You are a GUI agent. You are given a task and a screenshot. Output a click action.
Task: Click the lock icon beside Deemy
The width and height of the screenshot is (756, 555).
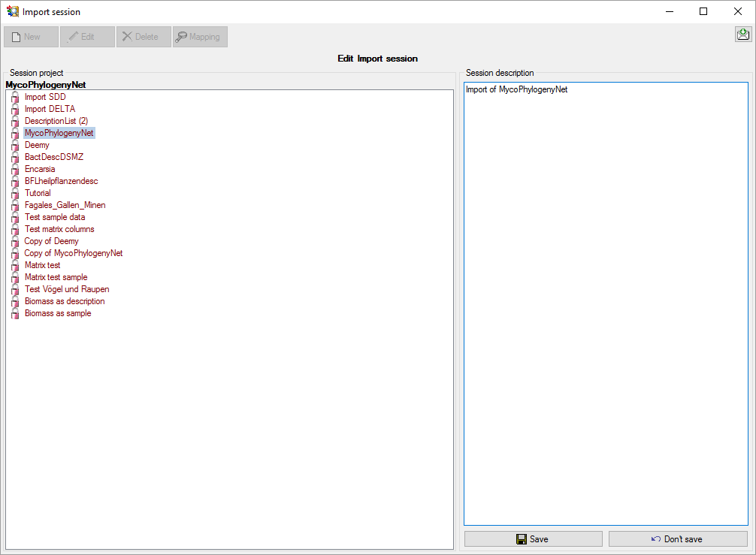tap(15, 146)
